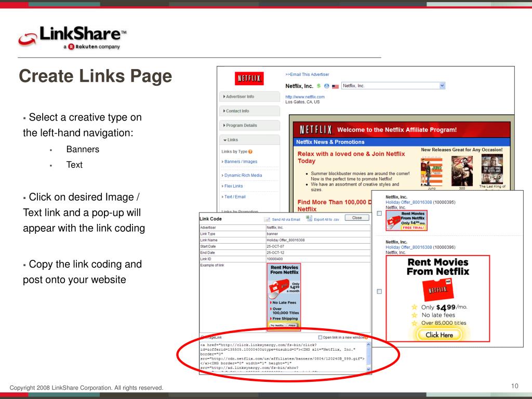Click the Netflix News & Promotions header

tap(402, 142)
